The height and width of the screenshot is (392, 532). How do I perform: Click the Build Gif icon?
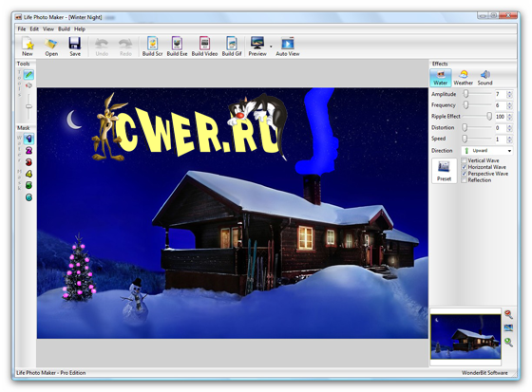point(232,47)
